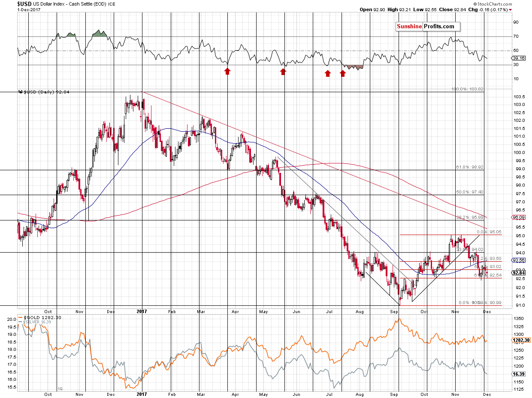Click the silver axis label 18.5
Viewport: 532px width, 398px height.
coord(12,342)
